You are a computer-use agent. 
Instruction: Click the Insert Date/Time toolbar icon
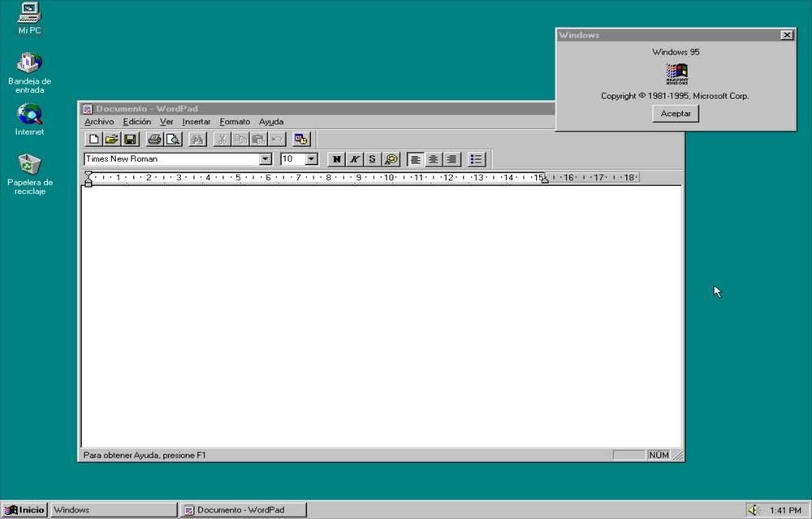[301, 138]
